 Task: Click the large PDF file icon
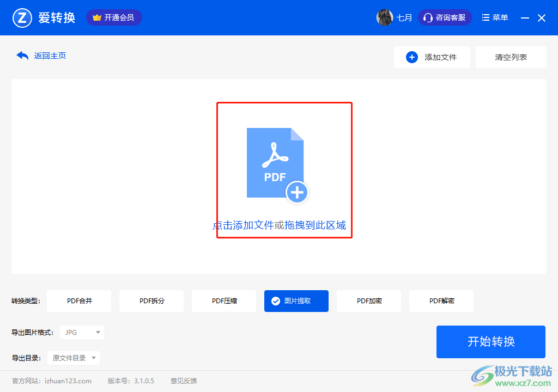point(274,162)
